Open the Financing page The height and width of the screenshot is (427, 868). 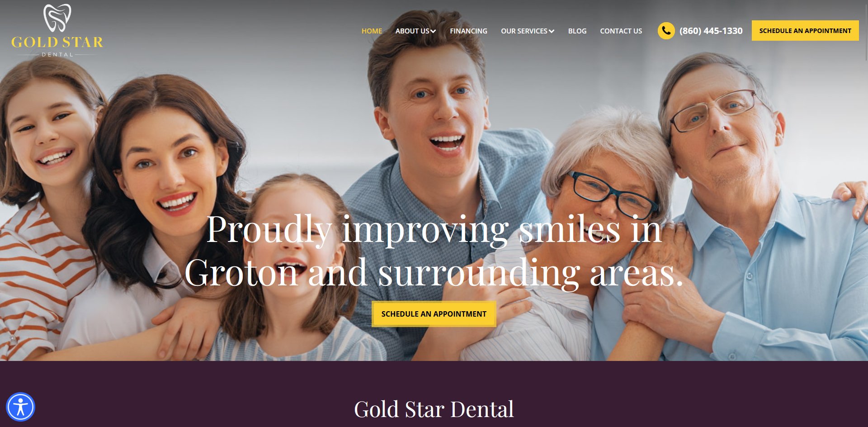468,31
